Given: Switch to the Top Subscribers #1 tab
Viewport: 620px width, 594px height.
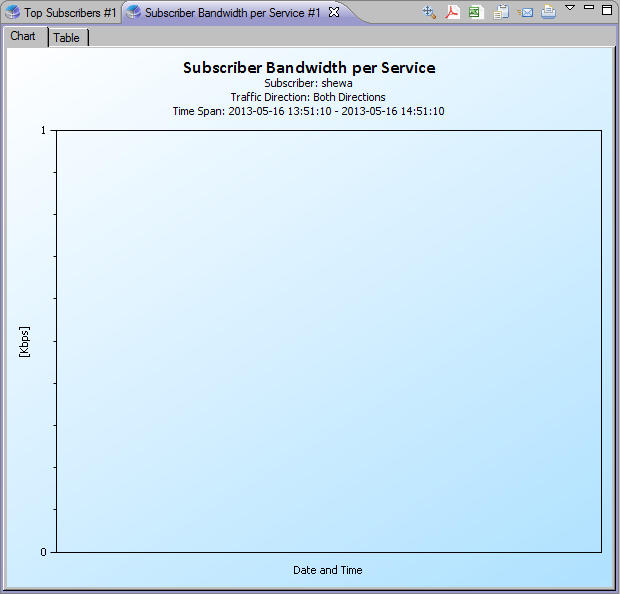Looking at the screenshot, I should [61, 13].
